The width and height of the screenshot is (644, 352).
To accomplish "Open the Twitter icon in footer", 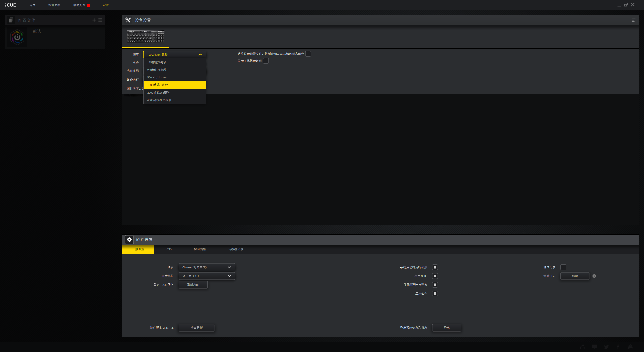I will [606, 347].
